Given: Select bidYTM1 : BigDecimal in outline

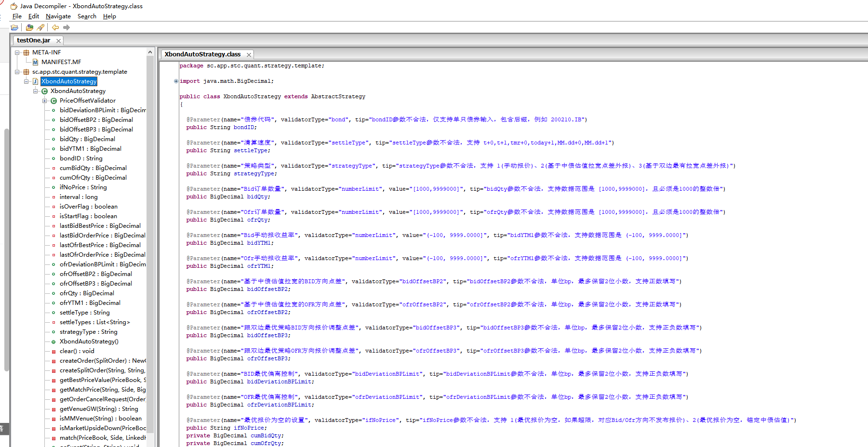Looking at the screenshot, I should (x=91, y=149).
